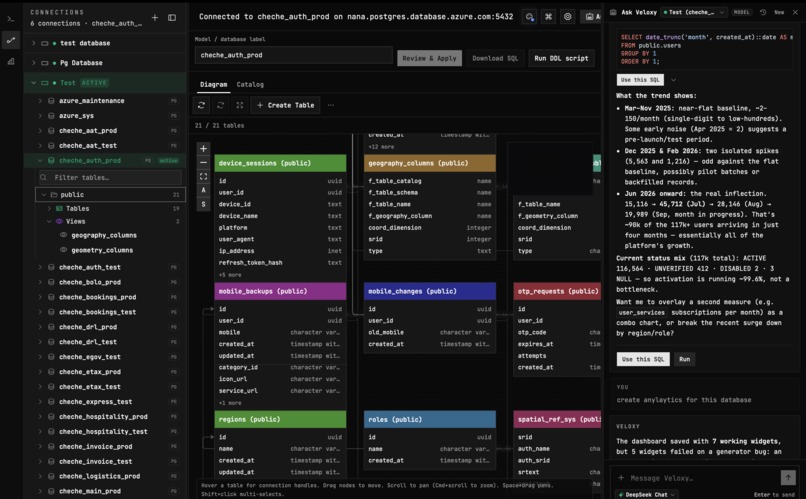Viewport: 806px width, 499px height.
Task: Select mobile_backups table magenta header
Action: pos(280,291)
